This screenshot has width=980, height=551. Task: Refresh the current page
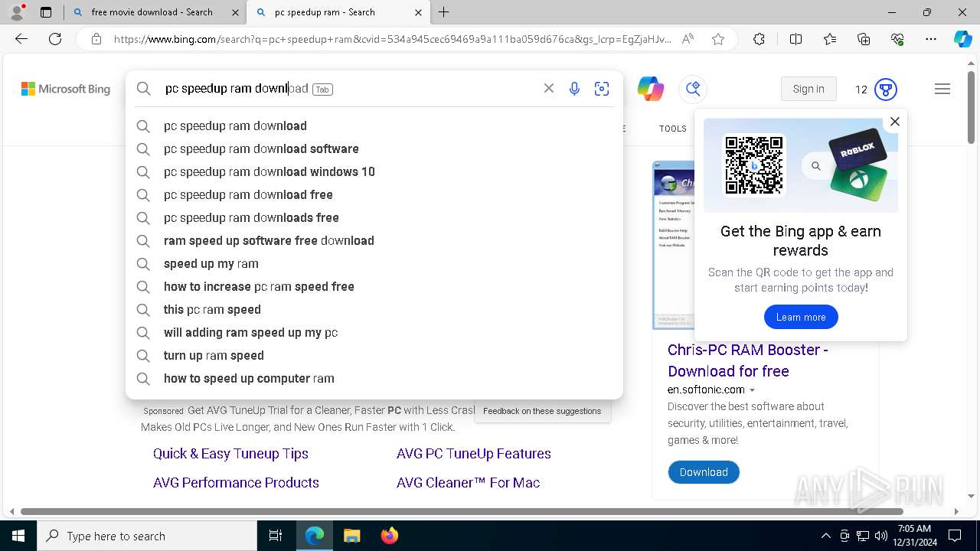[x=55, y=39]
